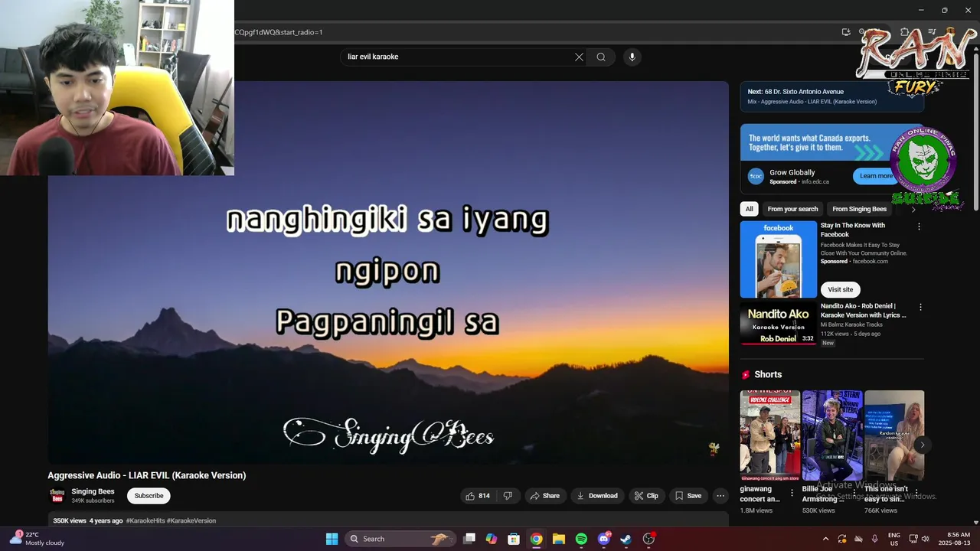The width and height of the screenshot is (980, 551).
Task: Open the browser extensions puzzle icon
Action: pyautogui.click(x=904, y=32)
